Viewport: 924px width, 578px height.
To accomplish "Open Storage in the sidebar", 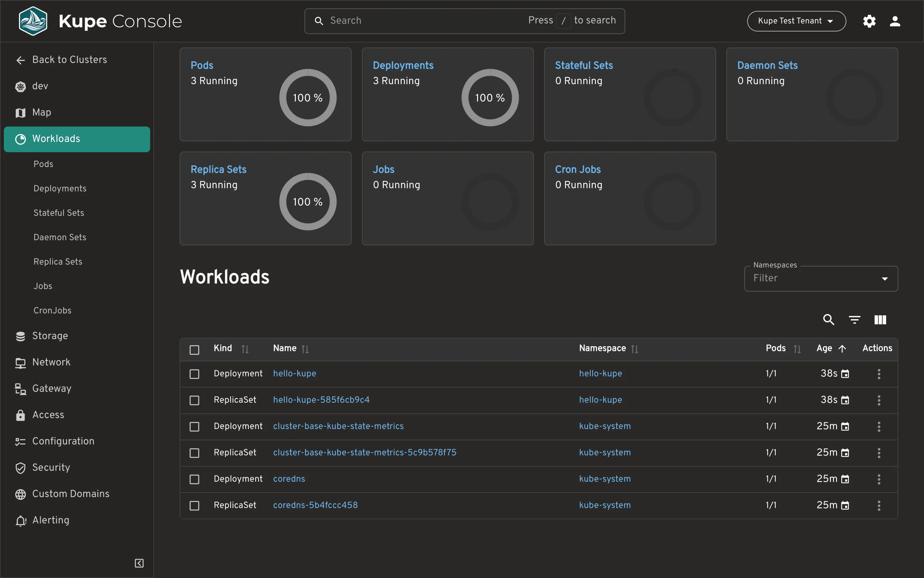I will point(76,336).
